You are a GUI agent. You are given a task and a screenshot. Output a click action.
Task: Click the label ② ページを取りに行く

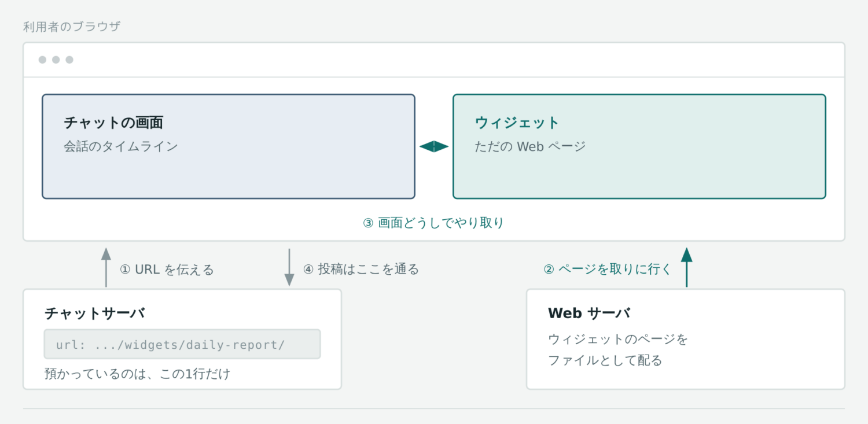coord(607,269)
